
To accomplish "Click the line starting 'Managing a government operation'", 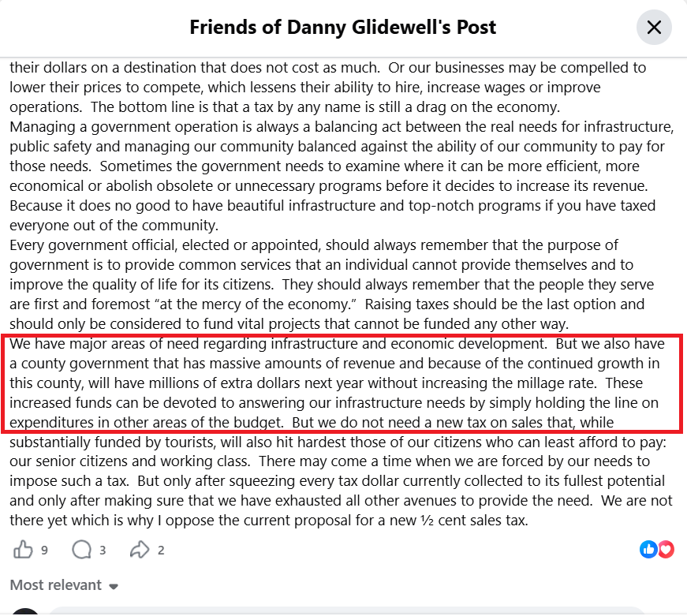I will [342, 127].
